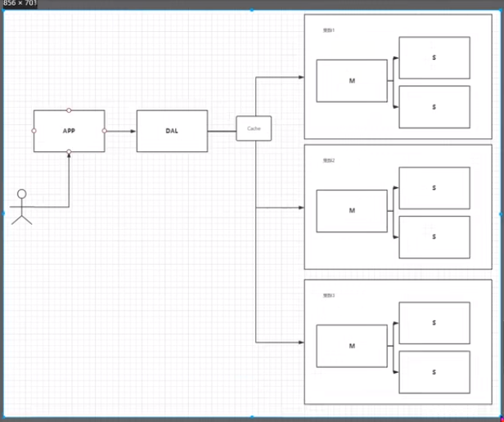Click the arrow connecting APP to DAL
This screenshot has width=504, height=422.
click(120, 131)
